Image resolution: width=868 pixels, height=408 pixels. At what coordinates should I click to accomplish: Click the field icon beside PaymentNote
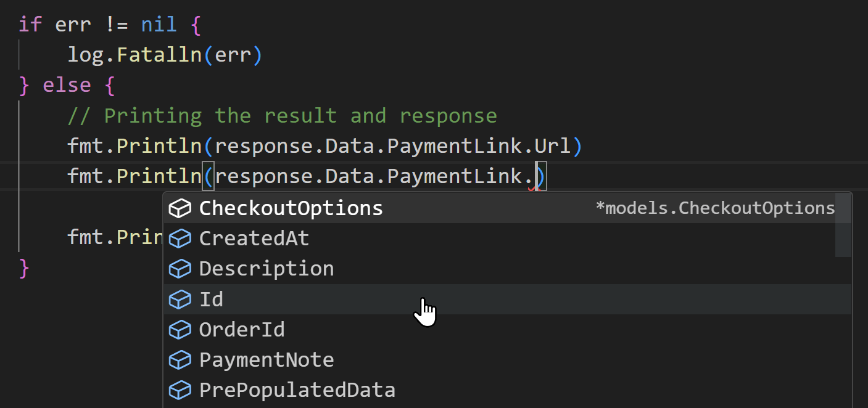(x=180, y=359)
